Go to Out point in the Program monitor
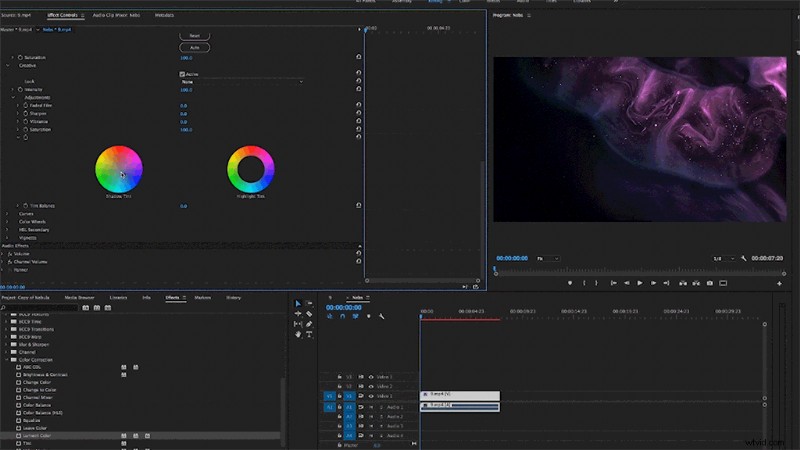 pos(666,283)
